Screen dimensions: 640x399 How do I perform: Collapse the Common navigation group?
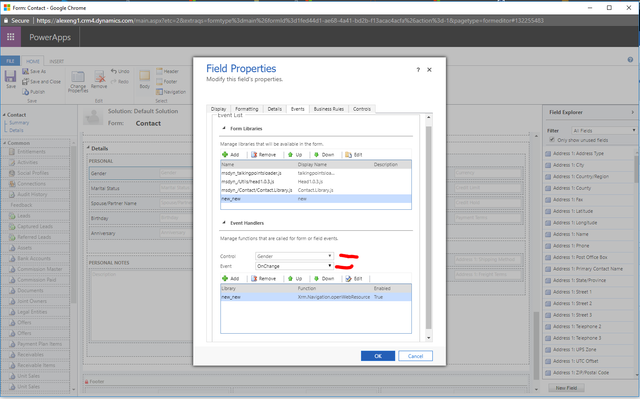[4, 143]
